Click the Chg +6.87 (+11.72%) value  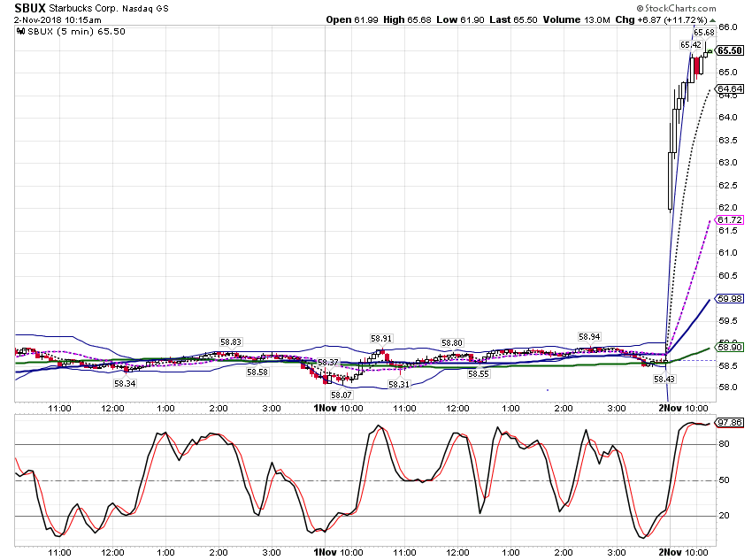(662, 20)
